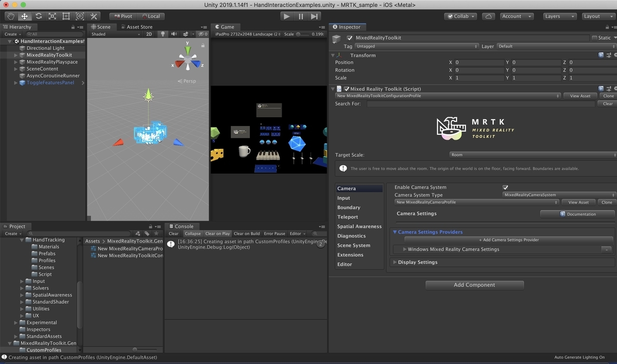Viewport: 617px width, 364px height.
Task: Select the Boundary settings tab
Action: click(x=359, y=208)
